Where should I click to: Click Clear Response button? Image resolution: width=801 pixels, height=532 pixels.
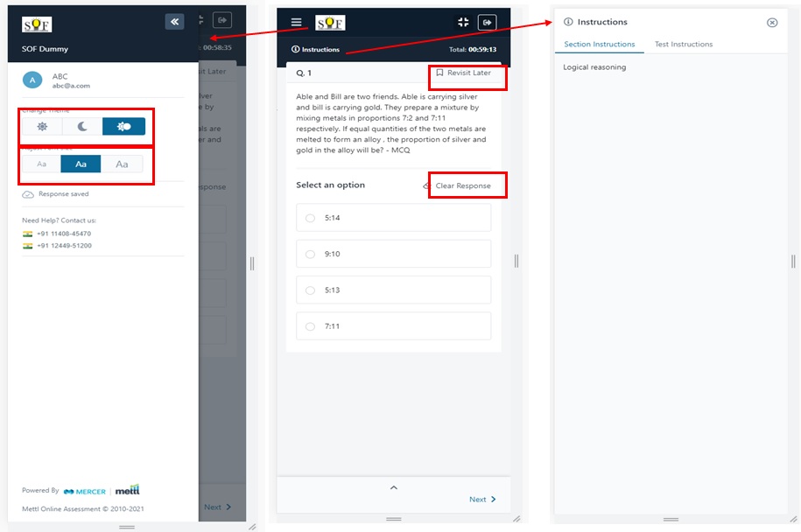[x=462, y=186]
